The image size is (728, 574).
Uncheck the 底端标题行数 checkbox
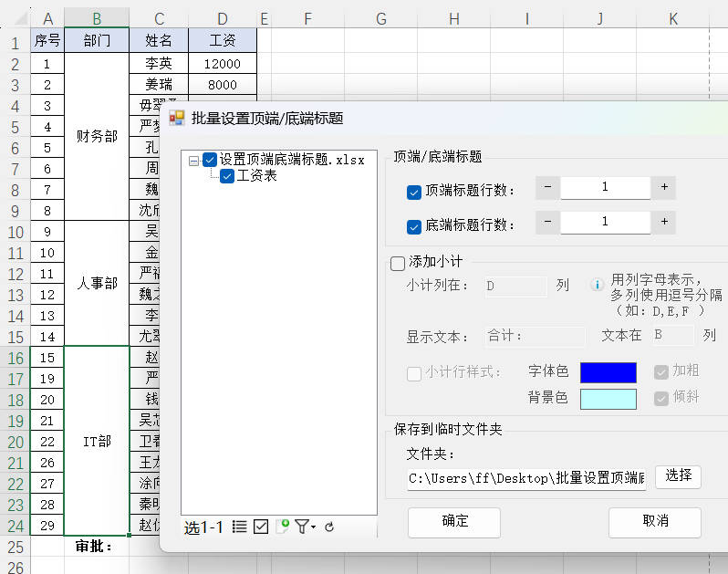coord(413,226)
